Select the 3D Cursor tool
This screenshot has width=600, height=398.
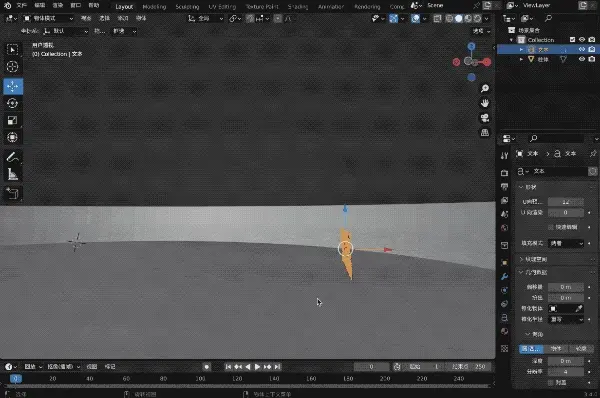13,67
